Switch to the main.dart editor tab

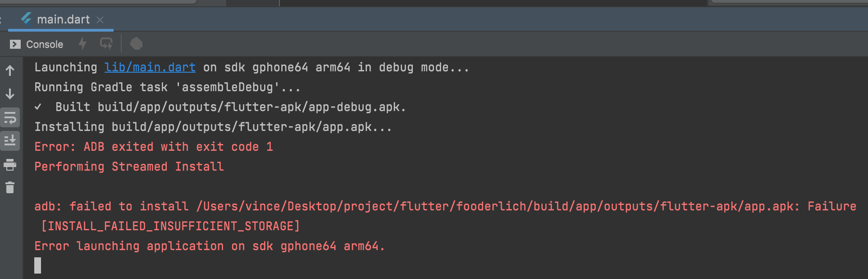coord(63,19)
